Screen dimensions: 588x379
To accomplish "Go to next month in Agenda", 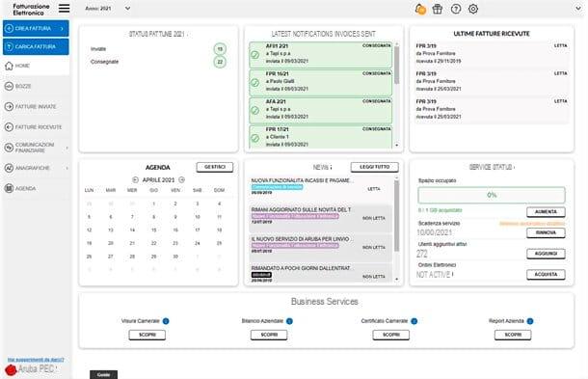I will [x=182, y=180].
